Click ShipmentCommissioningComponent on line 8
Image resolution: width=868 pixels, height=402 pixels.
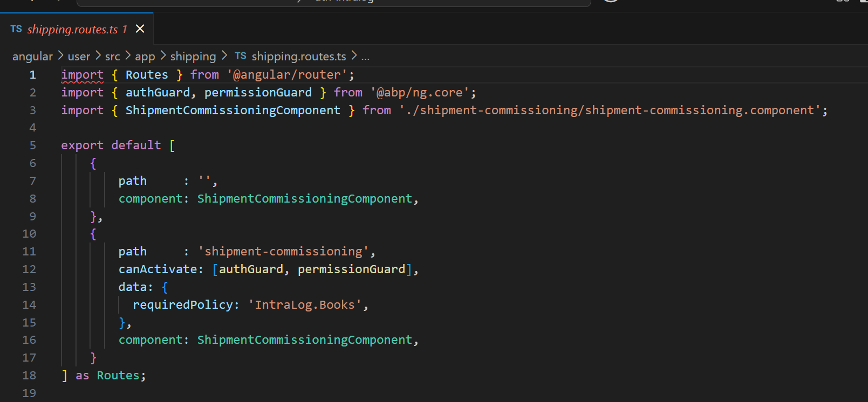(304, 199)
